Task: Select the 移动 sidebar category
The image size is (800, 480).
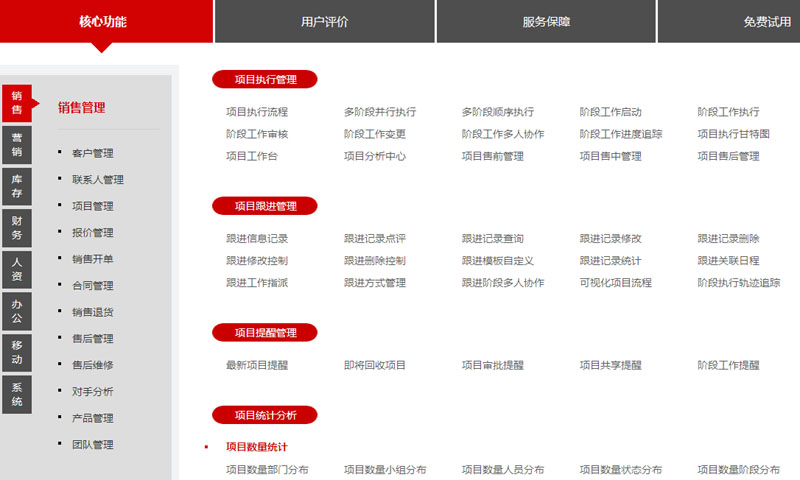Action: tap(17, 352)
